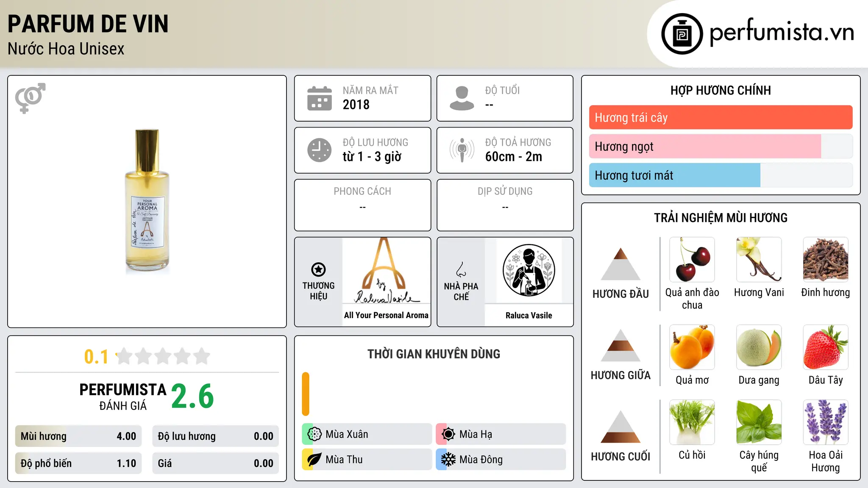Click the perfumer silhouette icon for Raluca Vasile

click(x=529, y=270)
